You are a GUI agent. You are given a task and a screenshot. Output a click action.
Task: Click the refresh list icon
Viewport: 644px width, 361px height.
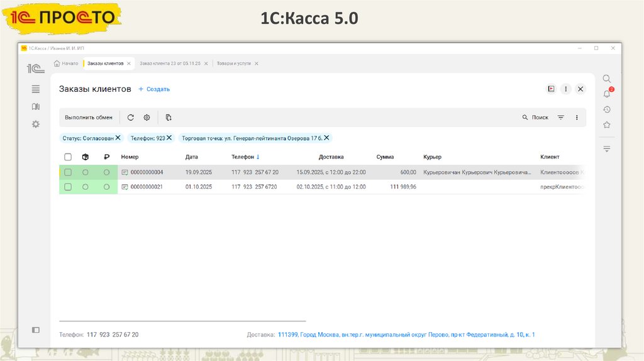[131, 118]
